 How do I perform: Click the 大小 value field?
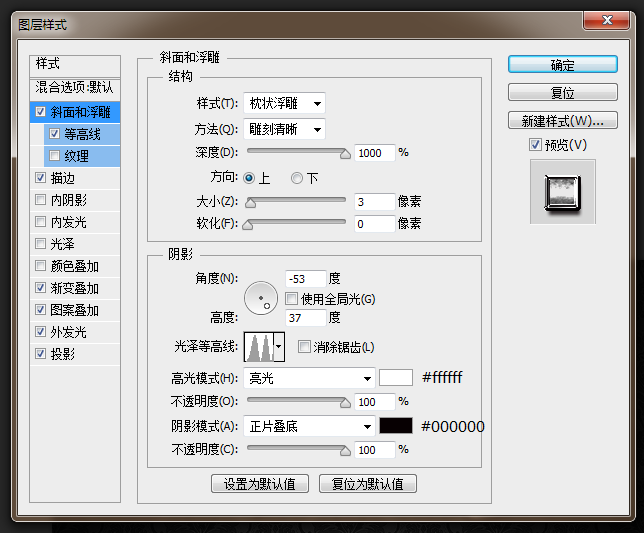(375, 202)
